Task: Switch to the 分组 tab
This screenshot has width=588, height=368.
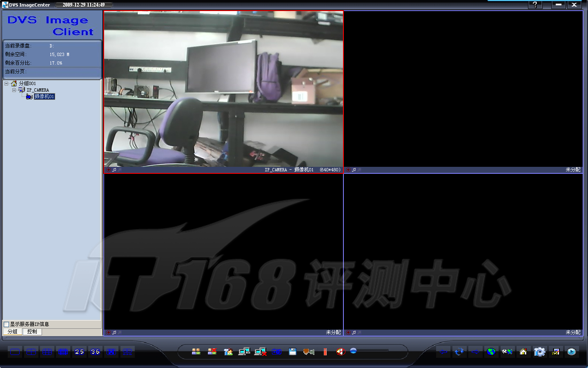Action: coord(13,332)
